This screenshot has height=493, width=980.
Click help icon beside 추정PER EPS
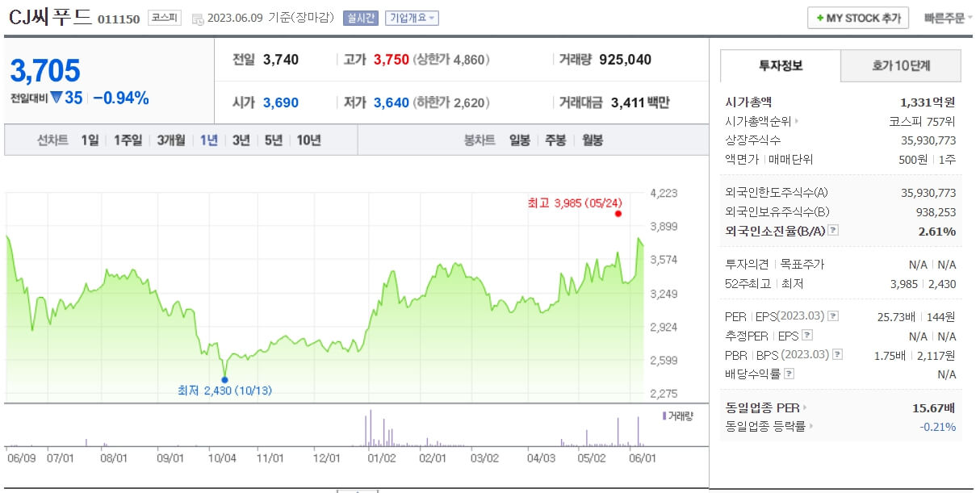(807, 336)
